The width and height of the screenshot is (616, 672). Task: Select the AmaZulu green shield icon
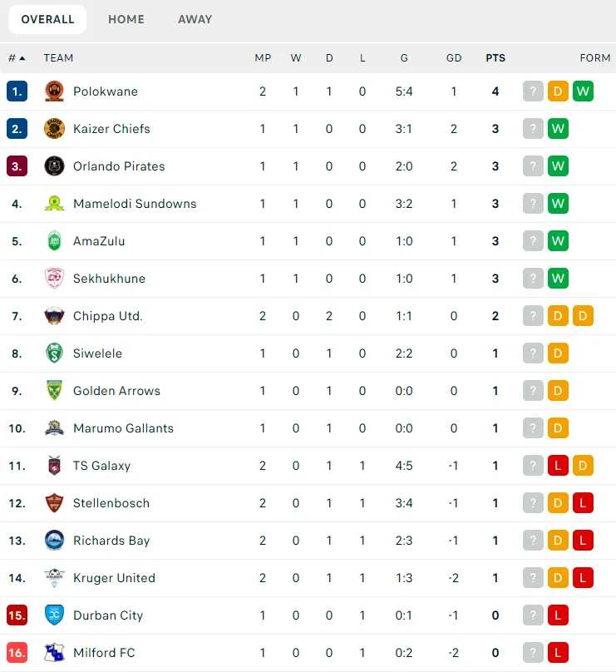[54, 241]
